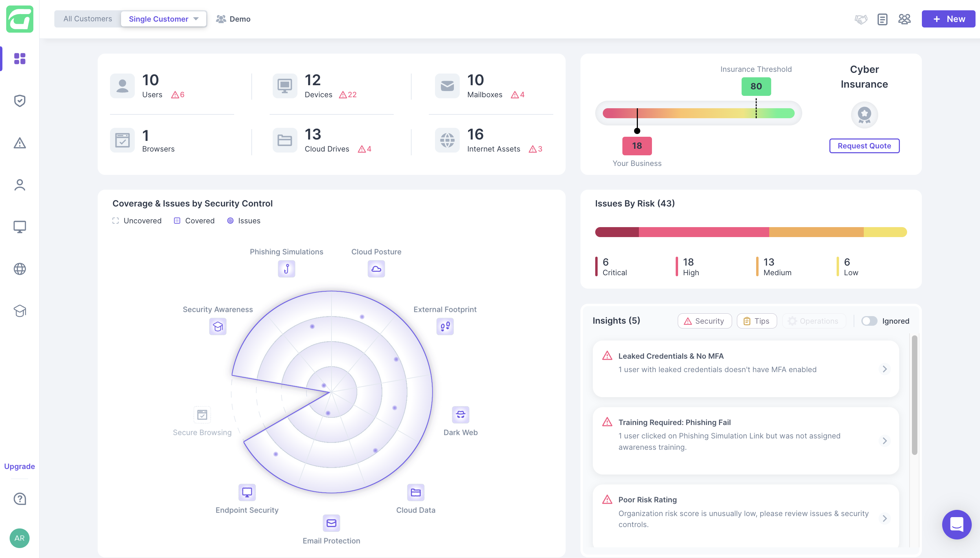Switch to the All Customers tab
980x558 pixels.
[88, 19]
